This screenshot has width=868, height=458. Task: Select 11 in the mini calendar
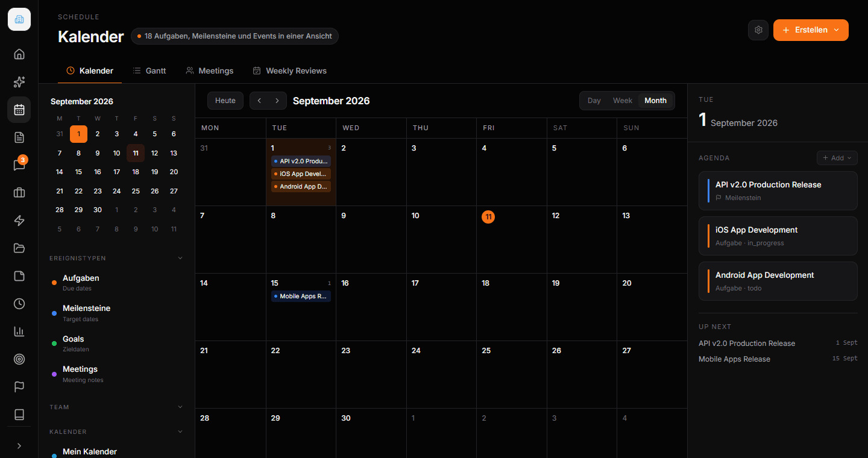(x=136, y=153)
